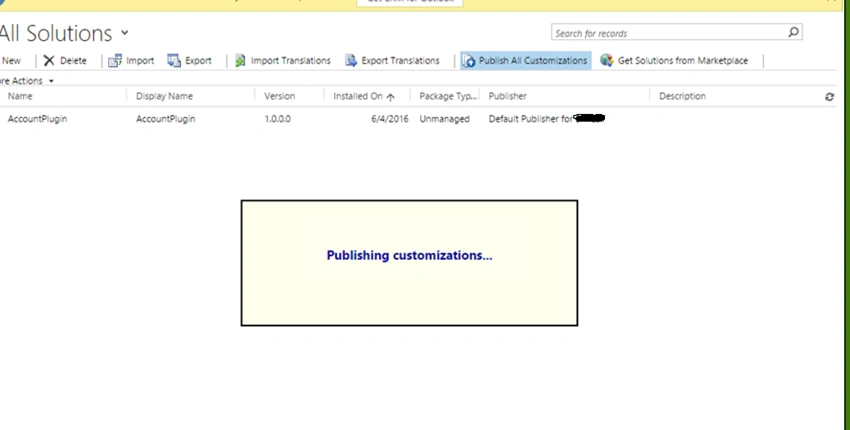The width and height of the screenshot is (850, 430).
Task: Sort by the Publisher column header
Action: click(507, 96)
